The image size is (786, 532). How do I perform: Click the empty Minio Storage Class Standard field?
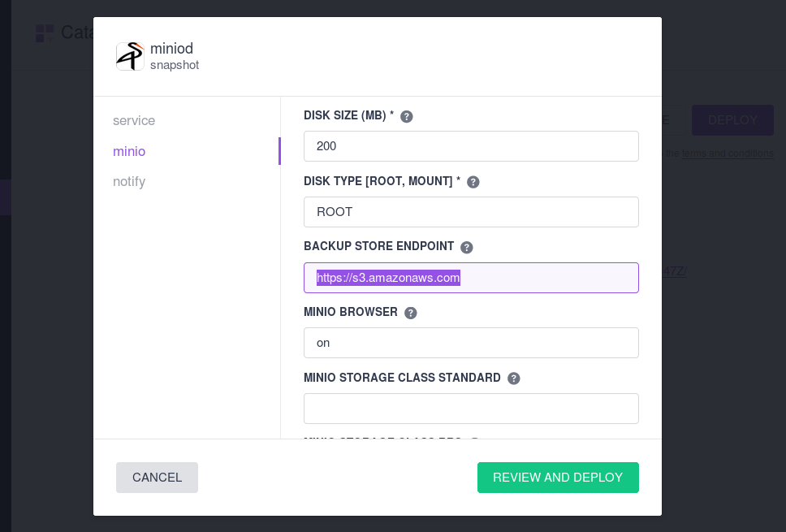[471, 409]
